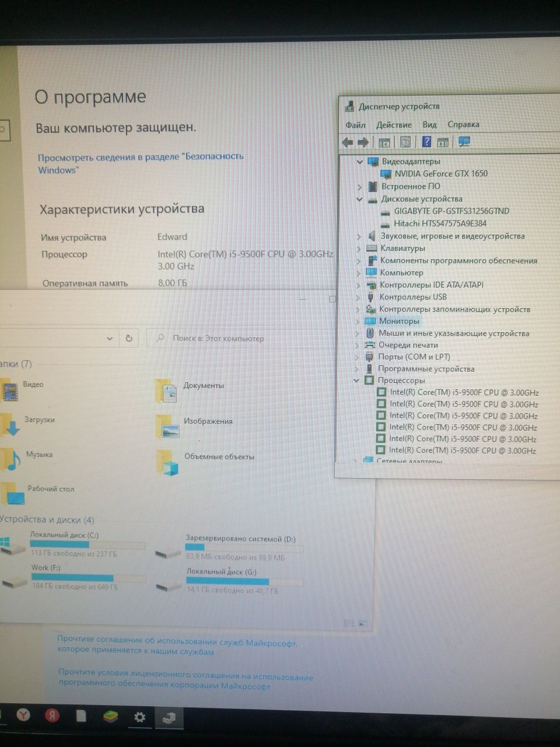Collapse the Видеоадаптеры node
Screen dimensions: 560x747
pos(359,162)
